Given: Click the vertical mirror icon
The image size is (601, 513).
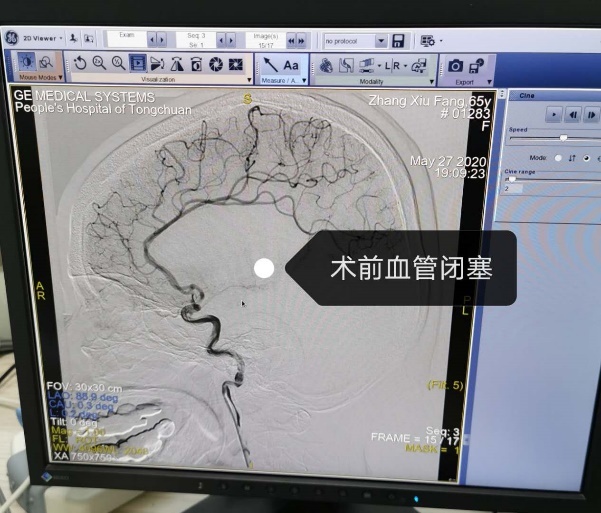Looking at the screenshot, I should pos(177,64).
